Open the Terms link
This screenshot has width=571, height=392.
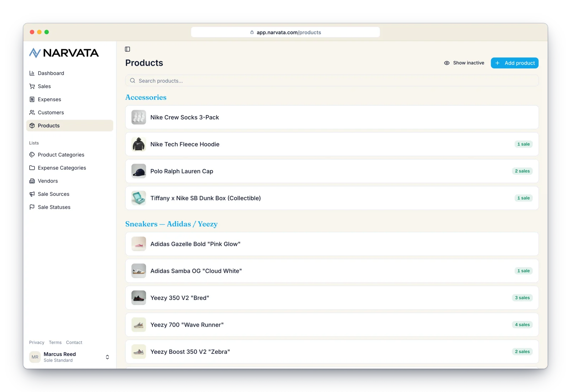click(x=55, y=342)
